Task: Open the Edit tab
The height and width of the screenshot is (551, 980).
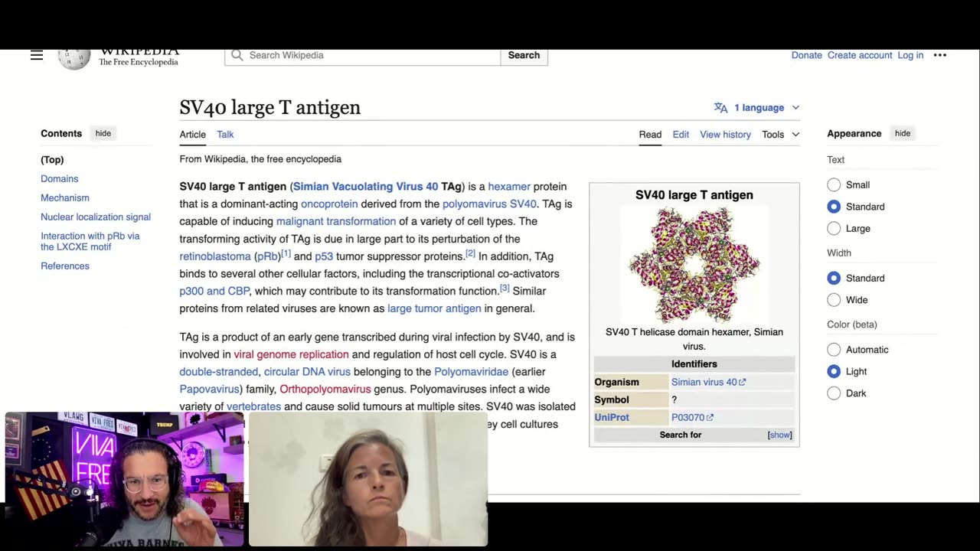Action: pyautogui.click(x=681, y=134)
